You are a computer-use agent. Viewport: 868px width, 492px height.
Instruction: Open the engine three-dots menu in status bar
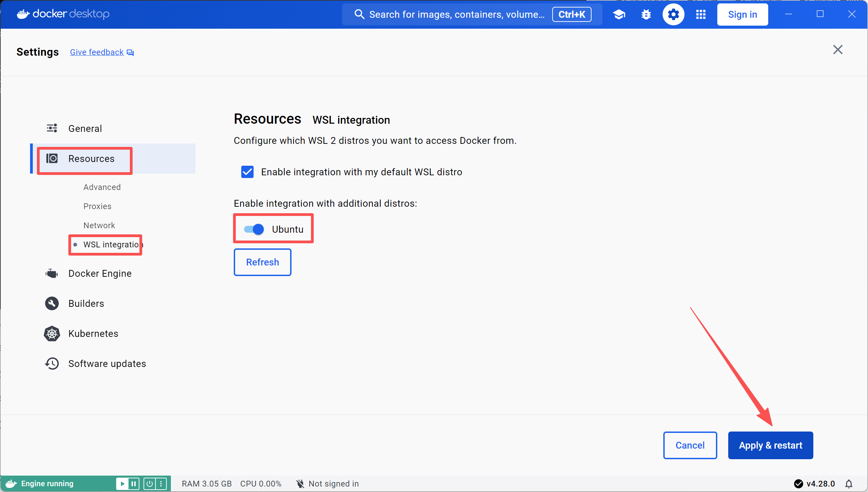coord(161,483)
